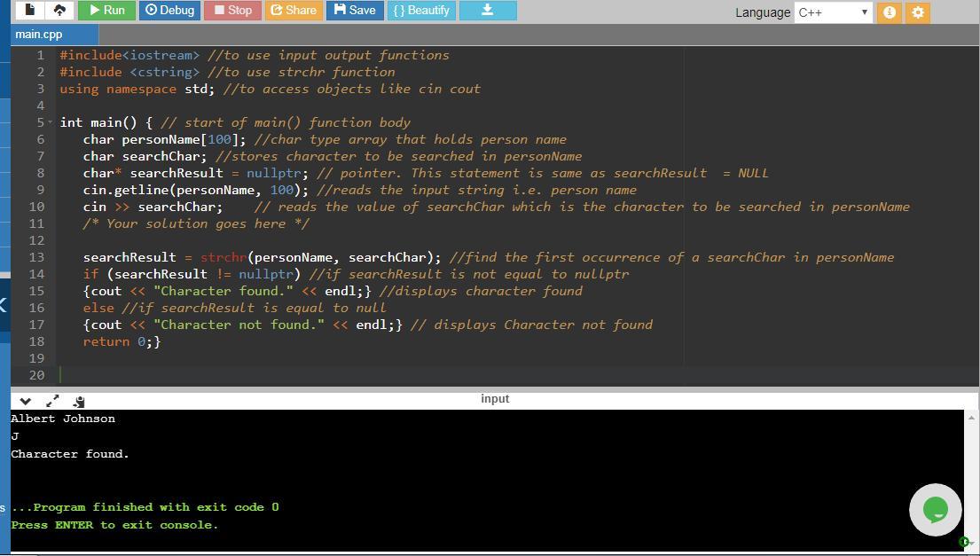The height and width of the screenshot is (556, 980).
Task: Click the clear console icon
Action: tap(79, 401)
